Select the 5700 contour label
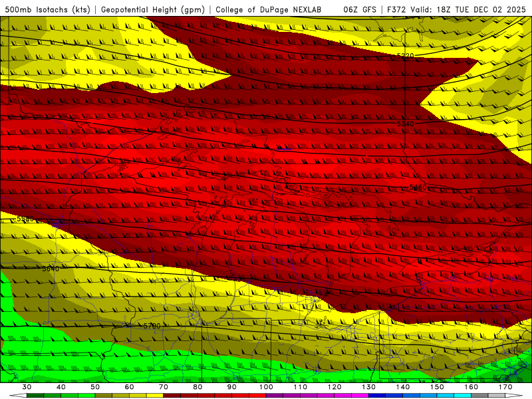 (152, 326)
